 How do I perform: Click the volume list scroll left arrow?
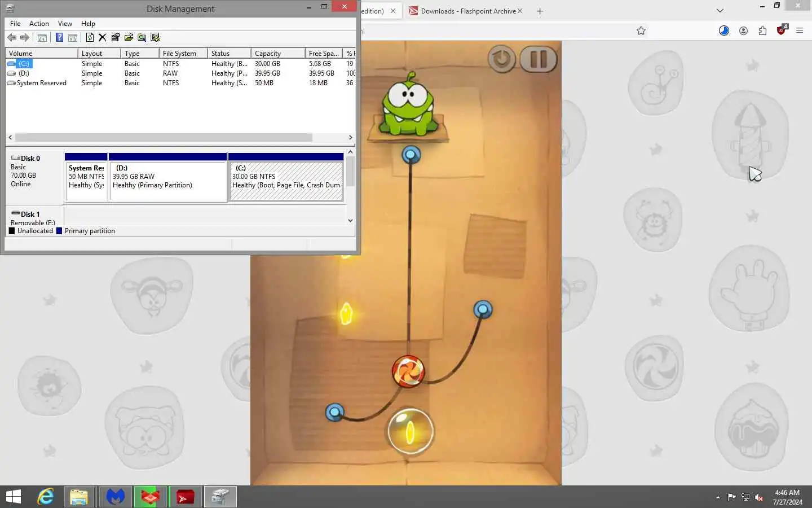point(10,137)
